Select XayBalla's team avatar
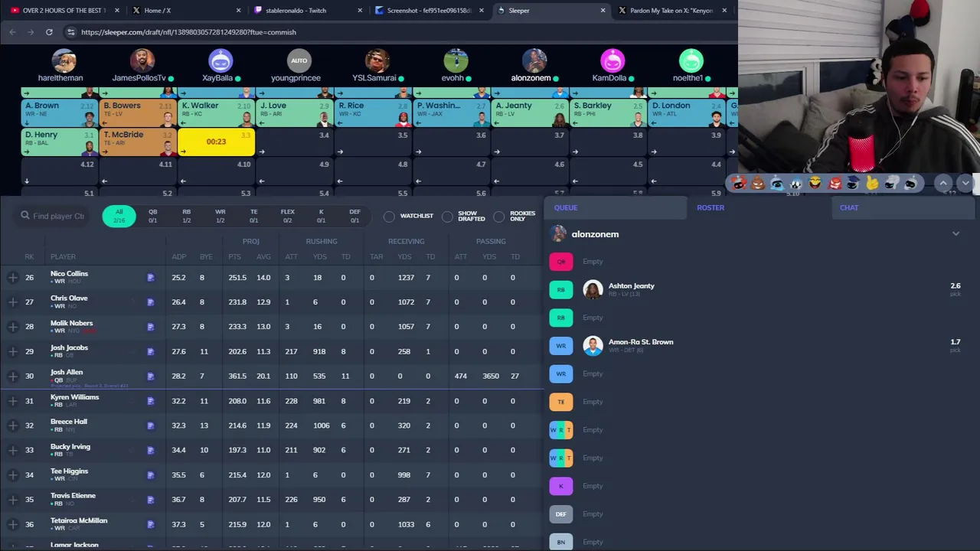 (220, 60)
